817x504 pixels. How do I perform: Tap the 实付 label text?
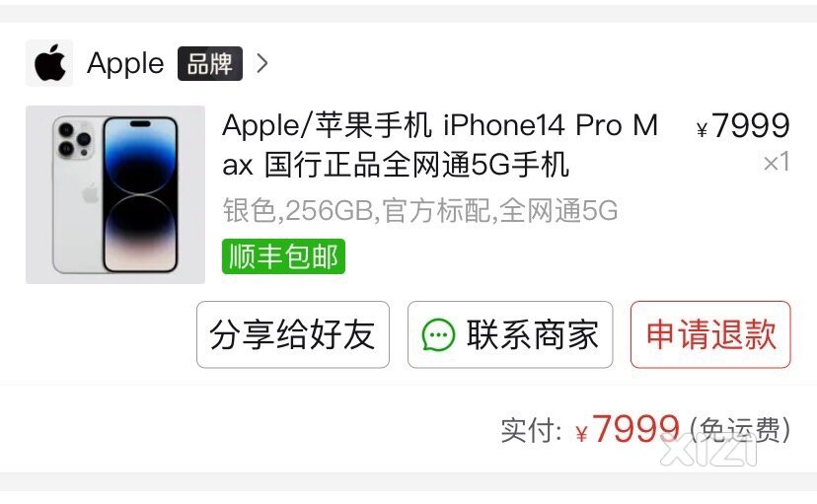click(x=531, y=430)
